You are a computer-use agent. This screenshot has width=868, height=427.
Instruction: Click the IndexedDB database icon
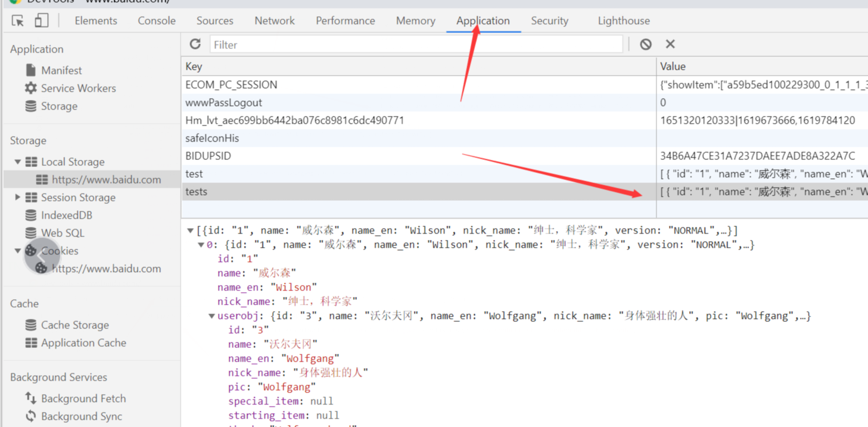tap(30, 215)
